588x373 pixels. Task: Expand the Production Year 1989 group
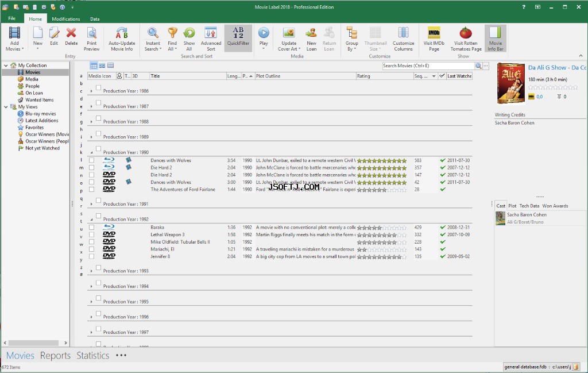click(x=91, y=137)
